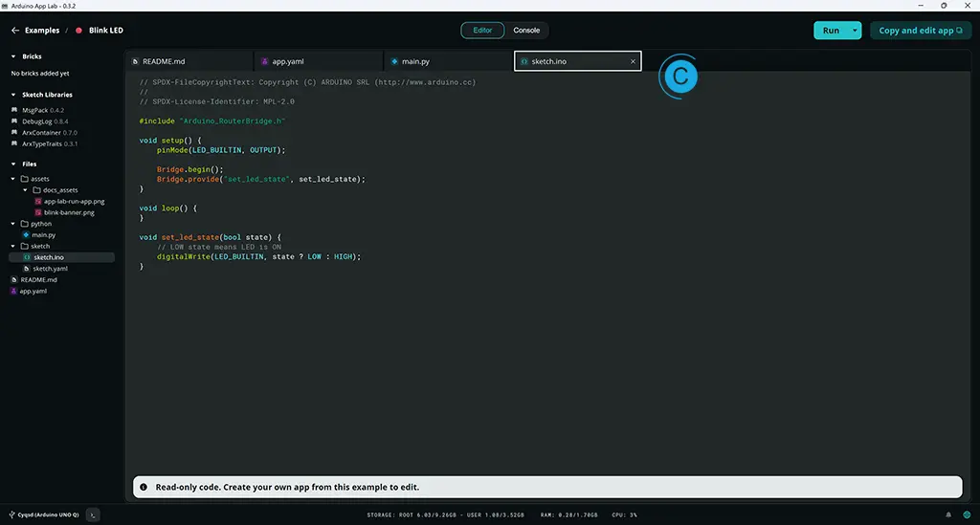Click the DebugLog library book icon
The image size is (980, 525).
tap(14, 121)
